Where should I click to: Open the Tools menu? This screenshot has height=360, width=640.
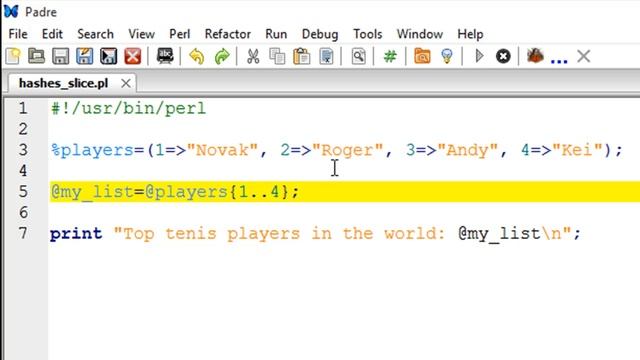(367, 34)
